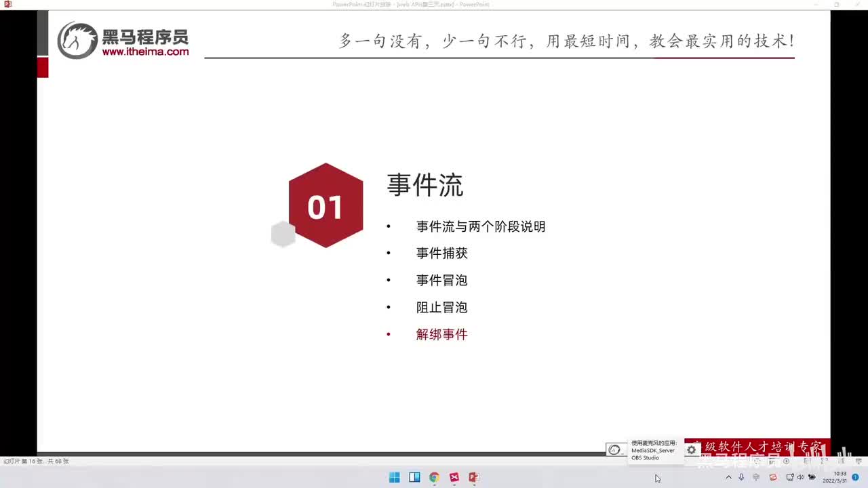The width and height of the screenshot is (868, 488).
Task: Open the Windows Start menu
Action: click(x=394, y=477)
